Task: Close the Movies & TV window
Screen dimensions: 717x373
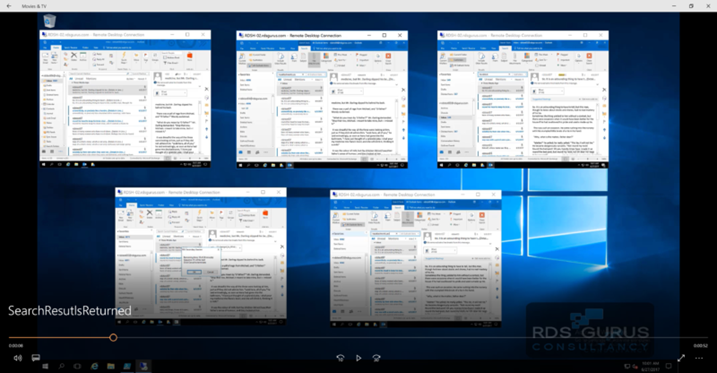Action: [708, 6]
